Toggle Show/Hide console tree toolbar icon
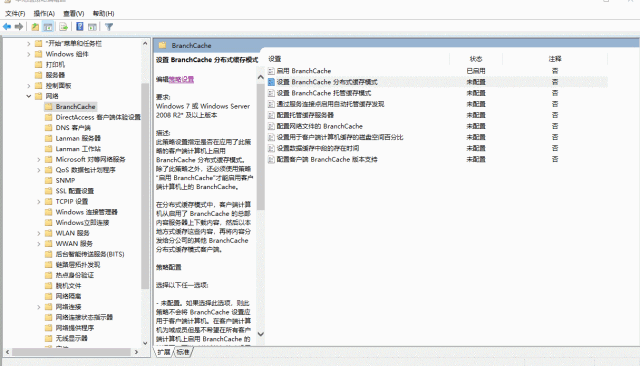The image size is (640, 366). point(48,27)
